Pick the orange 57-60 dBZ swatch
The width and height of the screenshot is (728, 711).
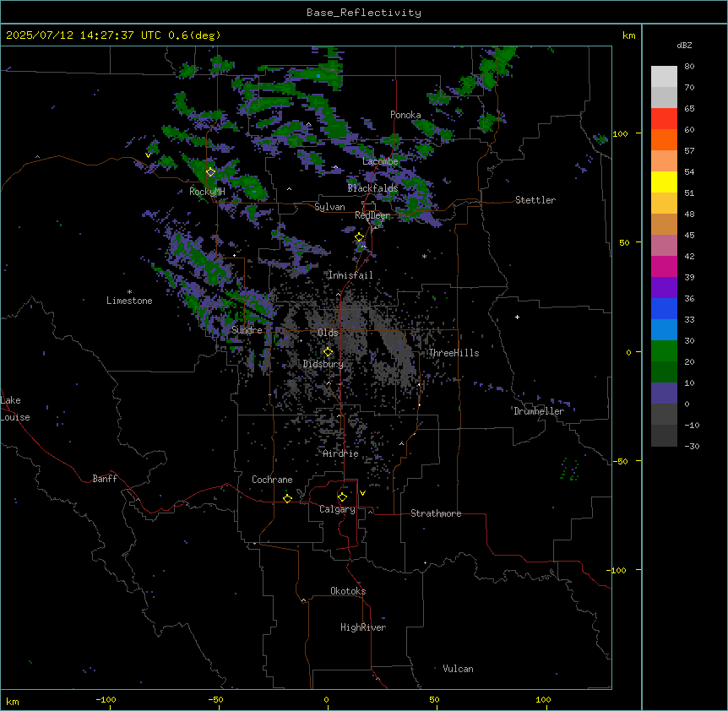(x=664, y=139)
